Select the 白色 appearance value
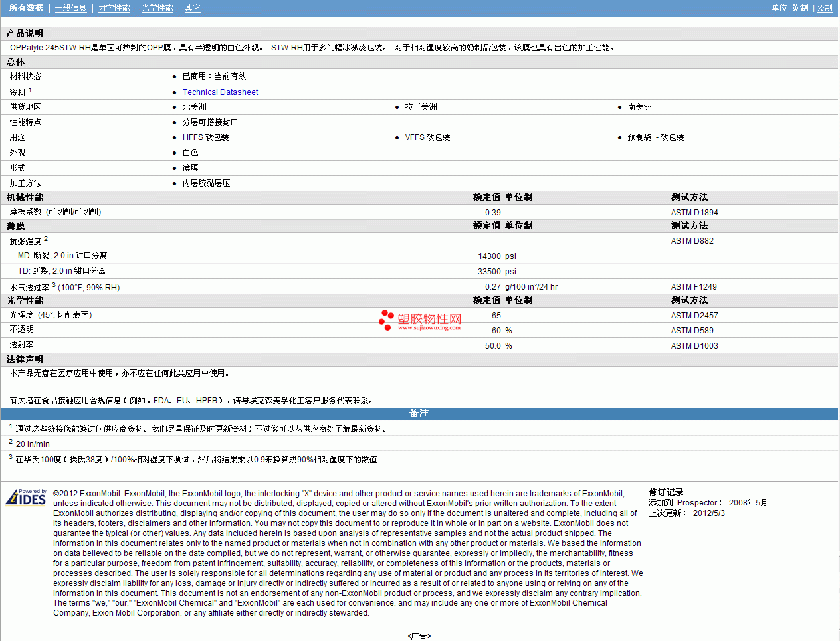 [x=190, y=153]
